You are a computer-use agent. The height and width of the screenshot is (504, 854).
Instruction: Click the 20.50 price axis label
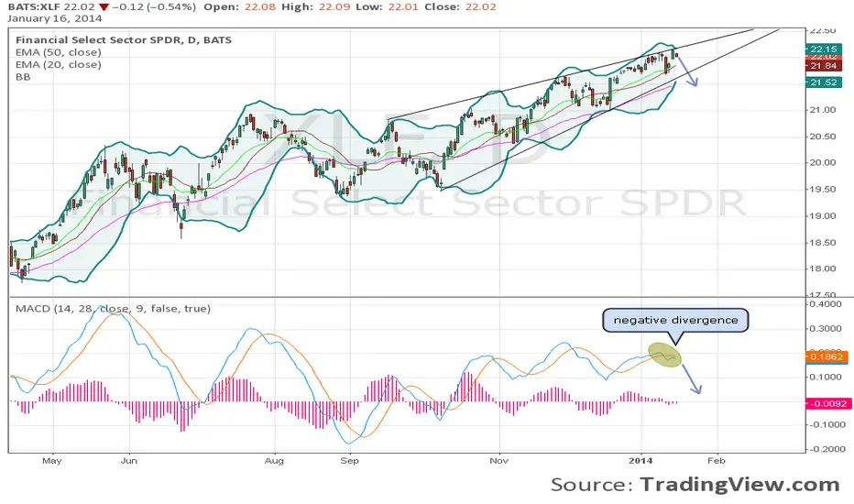click(823, 137)
